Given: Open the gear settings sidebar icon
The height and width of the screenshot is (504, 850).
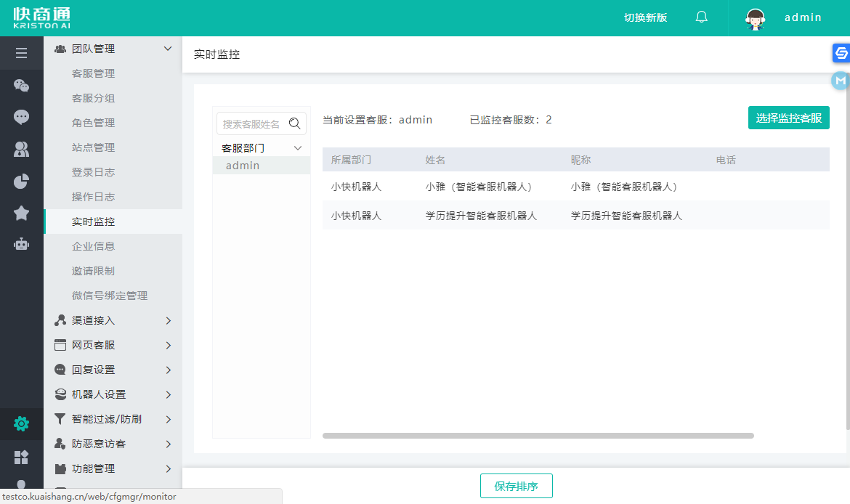Looking at the screenshot, I should tap(21, 423).
